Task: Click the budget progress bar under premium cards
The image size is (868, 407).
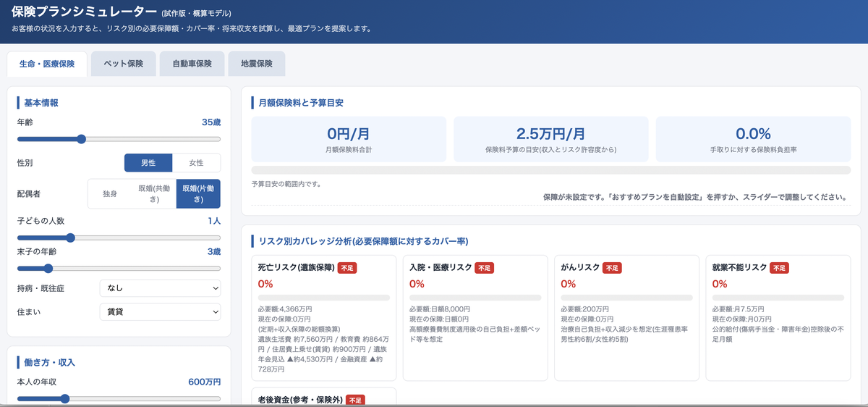Action: click(x=551, y=170)
